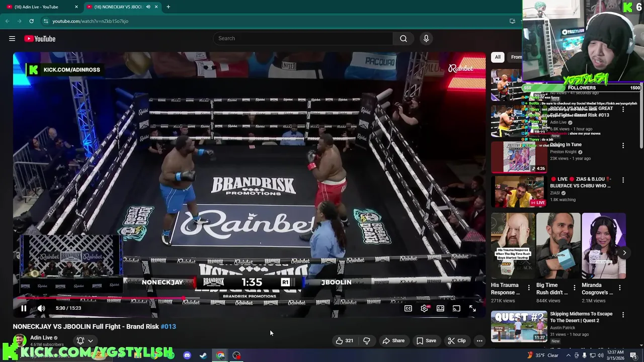
Task: Open Chrome from the taskbar
Action: click(220, 355)
